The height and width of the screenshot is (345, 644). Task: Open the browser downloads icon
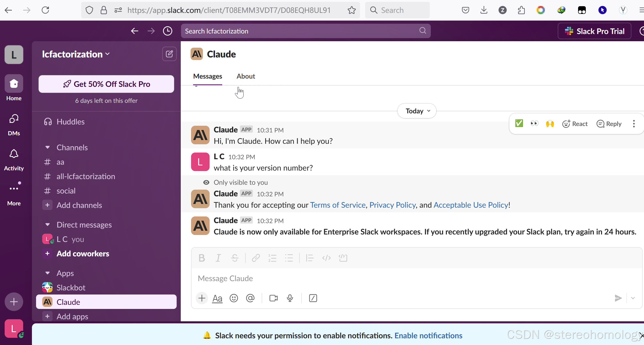484,10
